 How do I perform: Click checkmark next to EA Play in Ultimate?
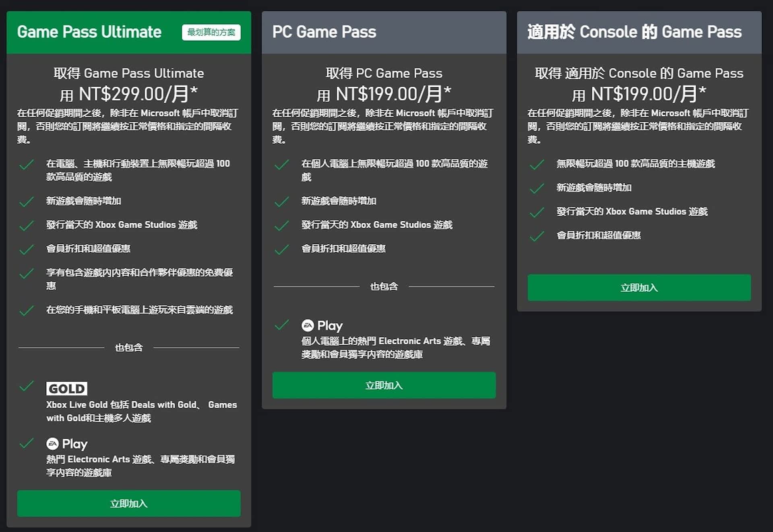coord(27,443)
